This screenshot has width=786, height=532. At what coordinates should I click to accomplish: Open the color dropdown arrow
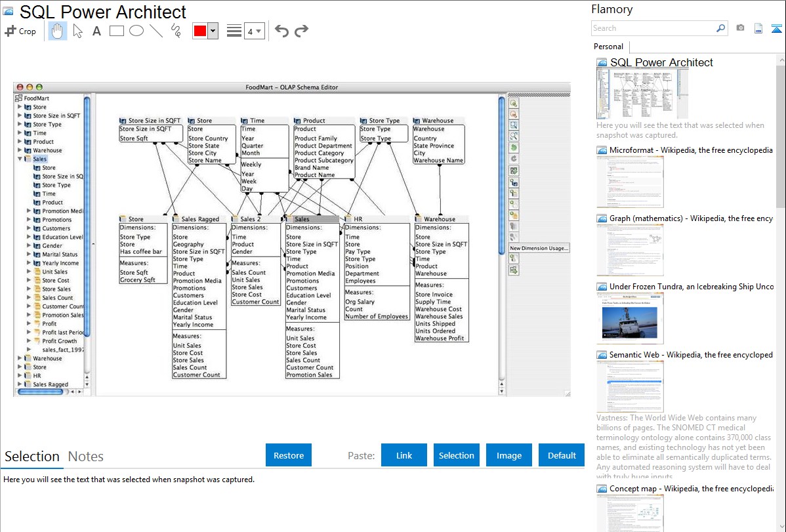pos(213,31)
